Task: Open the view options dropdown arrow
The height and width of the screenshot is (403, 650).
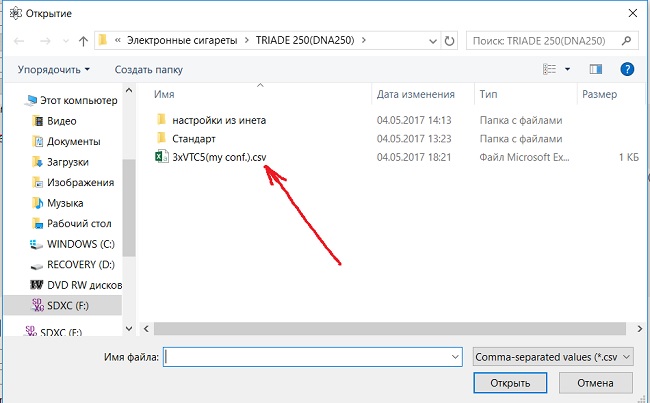Action: 567,69
